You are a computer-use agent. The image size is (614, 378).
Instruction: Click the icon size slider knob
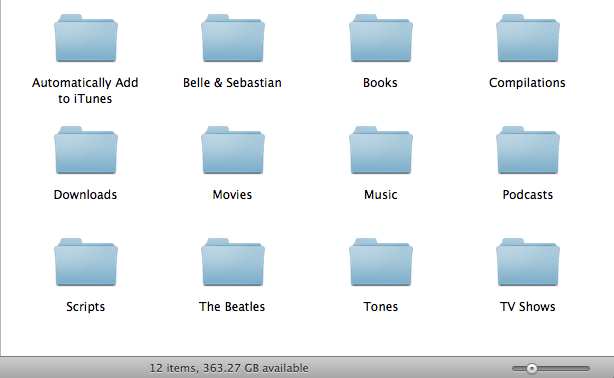point(532,369)
